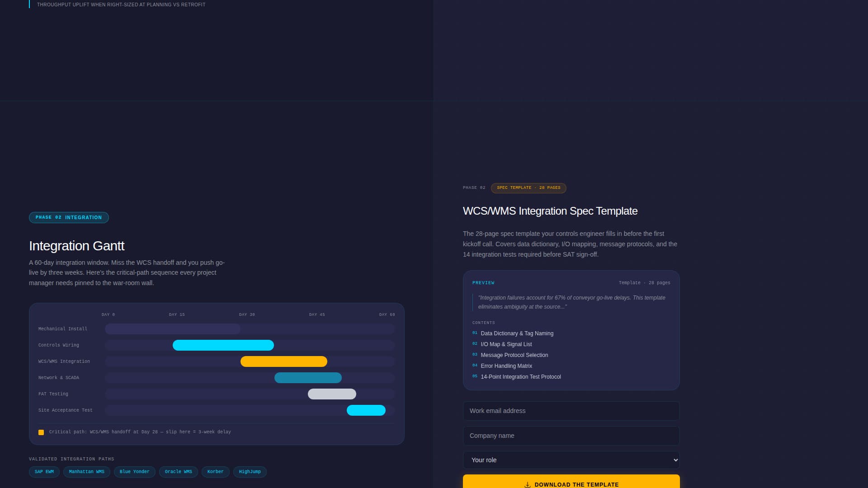Click the Blue Yonder integration path
Image resolution: width=868 pixels, height=488 pixels.
[134, 472]
